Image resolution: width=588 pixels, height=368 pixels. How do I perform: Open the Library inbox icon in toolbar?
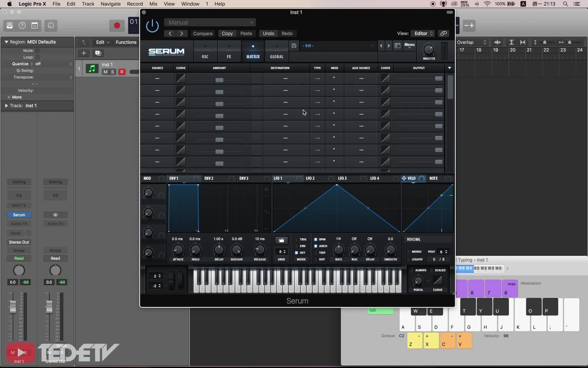[10, 26]
